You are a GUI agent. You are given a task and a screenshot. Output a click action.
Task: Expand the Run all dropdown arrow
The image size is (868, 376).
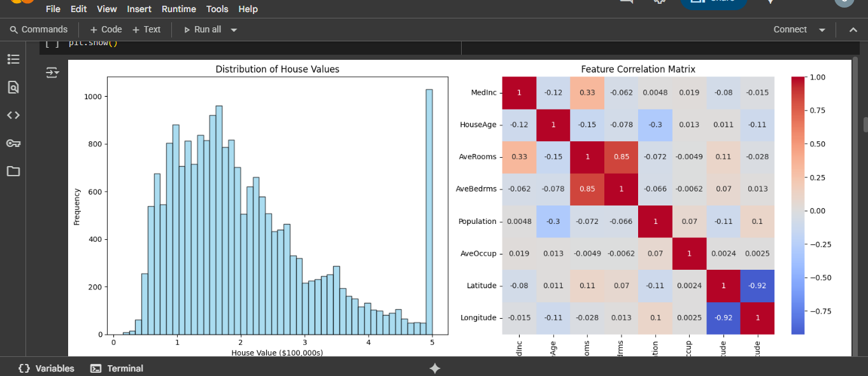point(234,30)
